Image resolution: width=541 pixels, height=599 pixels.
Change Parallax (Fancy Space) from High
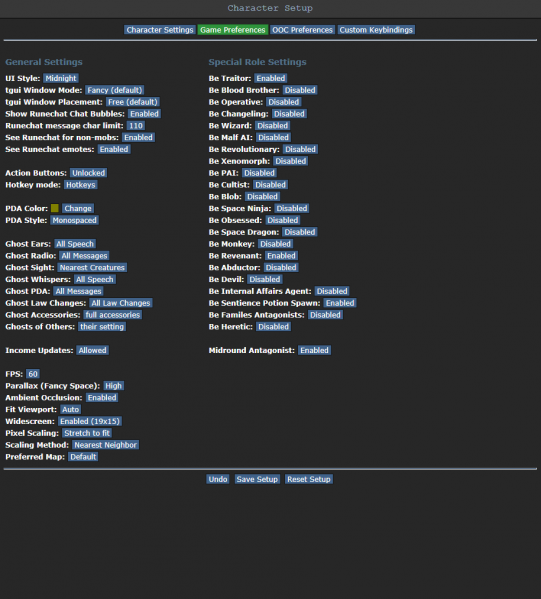(113, 386)
